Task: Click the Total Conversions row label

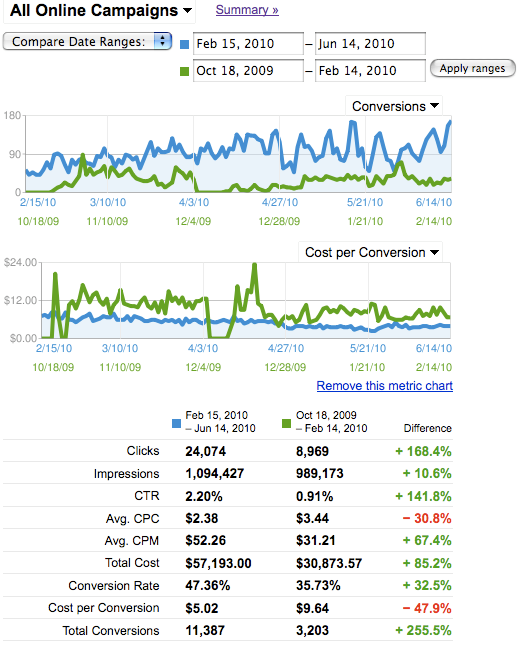Action: (111, 631)
